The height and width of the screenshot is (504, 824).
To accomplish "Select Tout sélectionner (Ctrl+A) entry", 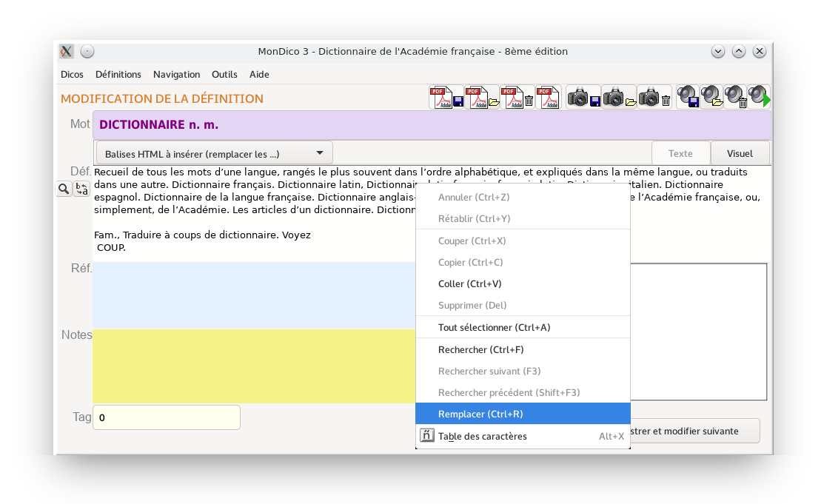I will tap(523, 327).
